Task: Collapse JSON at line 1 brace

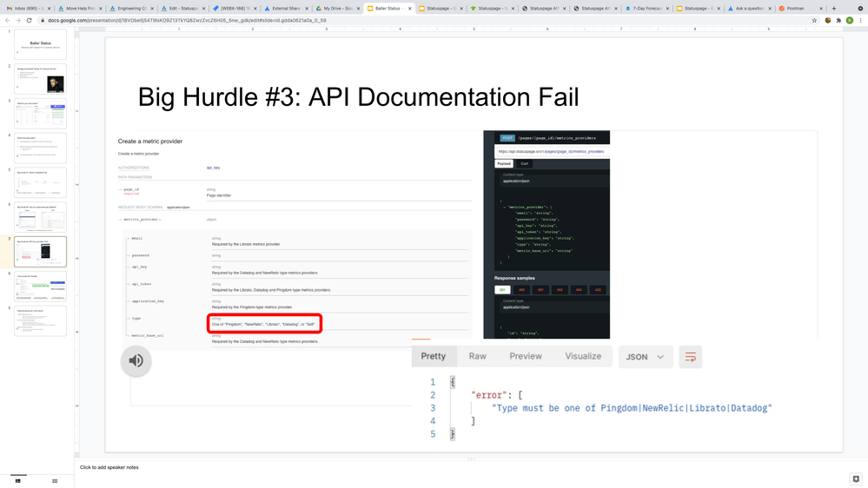Action: pyautogui.click(x=453, y=382)
